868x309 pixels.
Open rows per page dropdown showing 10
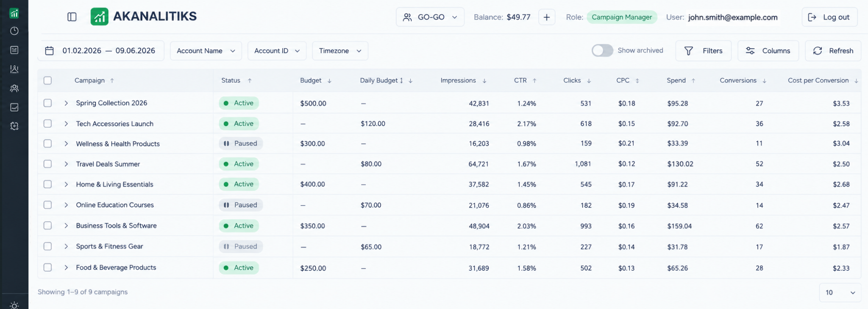(840, 292)
